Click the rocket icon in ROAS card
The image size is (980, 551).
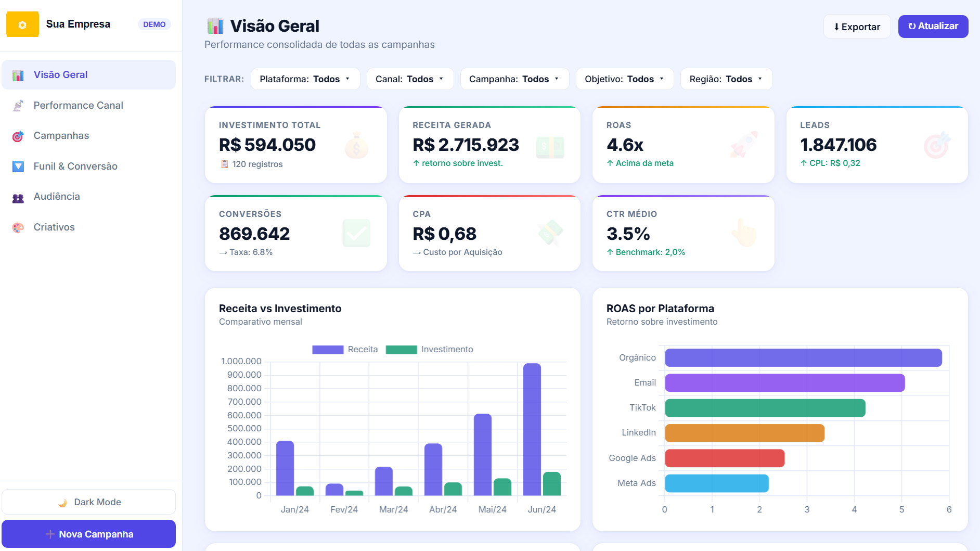pos(744,144)
